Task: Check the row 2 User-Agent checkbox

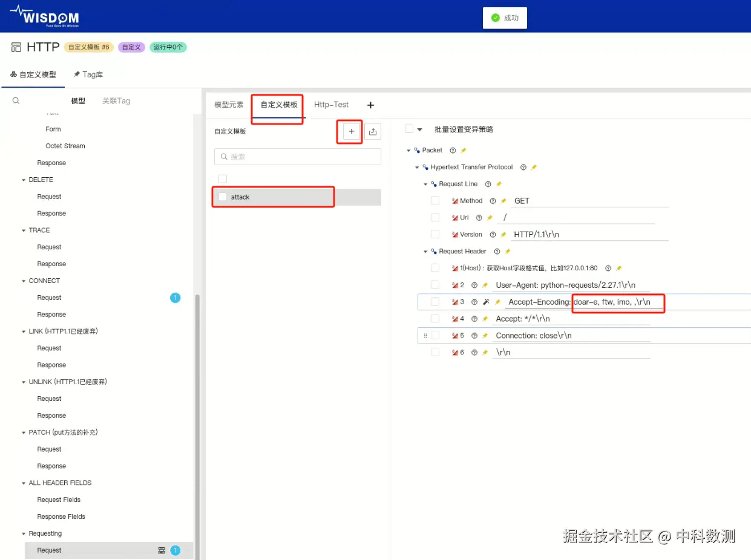Action: (435, 284)
